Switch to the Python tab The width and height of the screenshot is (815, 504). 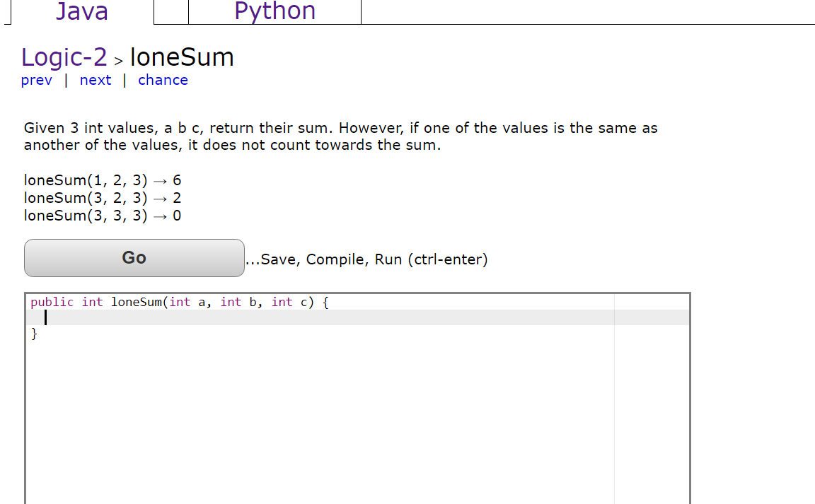tap(274, 11)
